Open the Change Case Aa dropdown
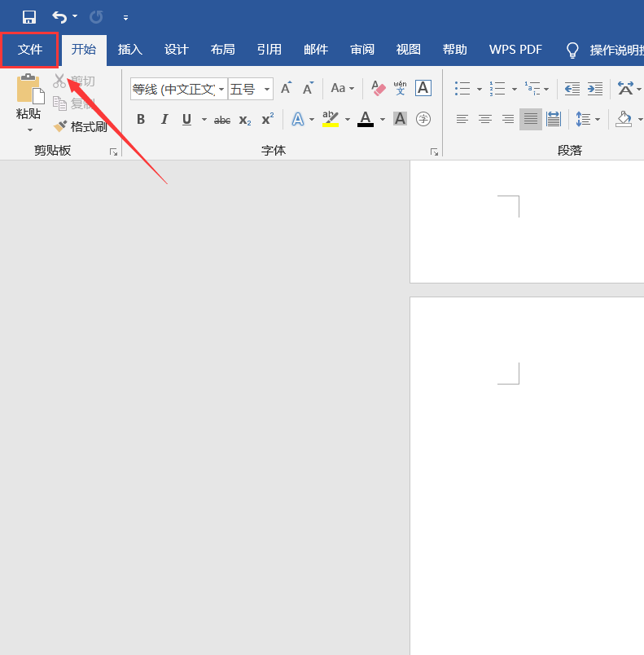Viewport: 644px width, 655px height. 343,88
